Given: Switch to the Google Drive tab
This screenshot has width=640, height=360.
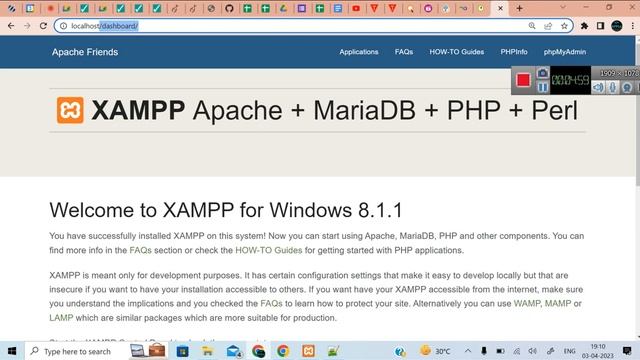Looking at the screenshot, I should click(x=283, y=8).
